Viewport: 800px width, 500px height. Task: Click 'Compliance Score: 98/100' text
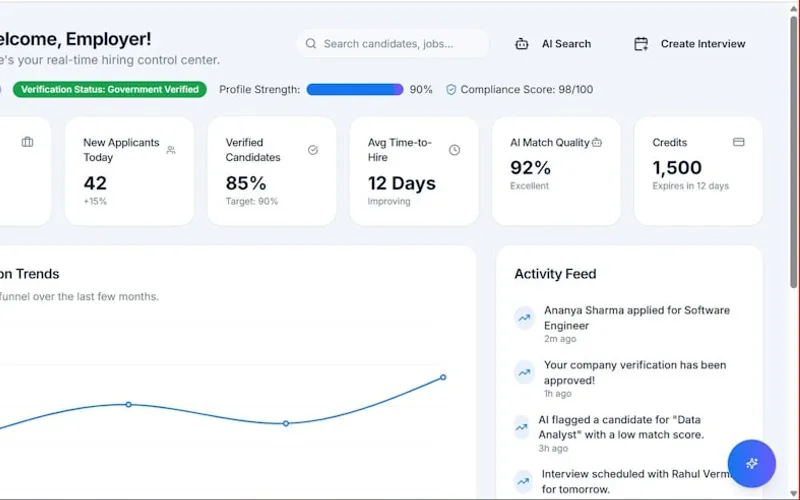tap(527, 90)
